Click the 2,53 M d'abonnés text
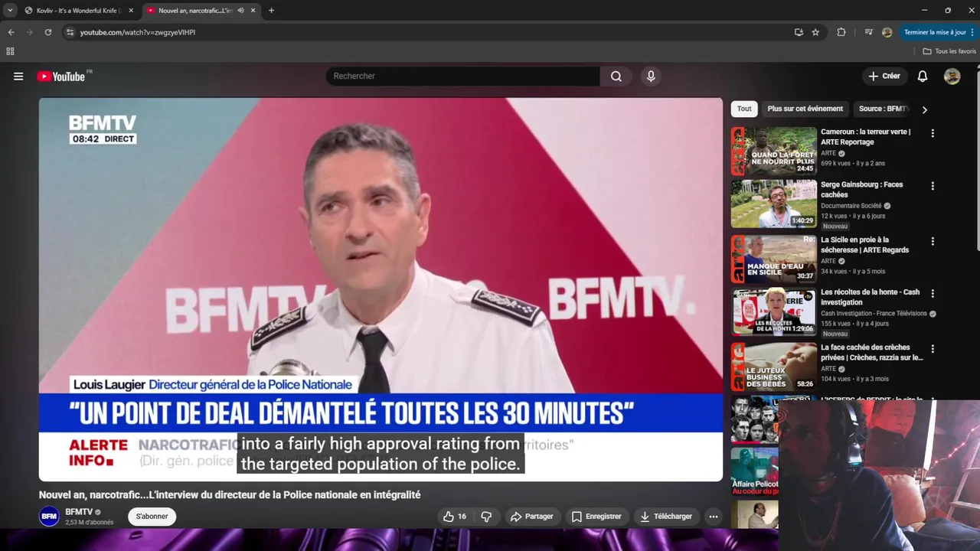Screen dimensions: 980x551 89,523
